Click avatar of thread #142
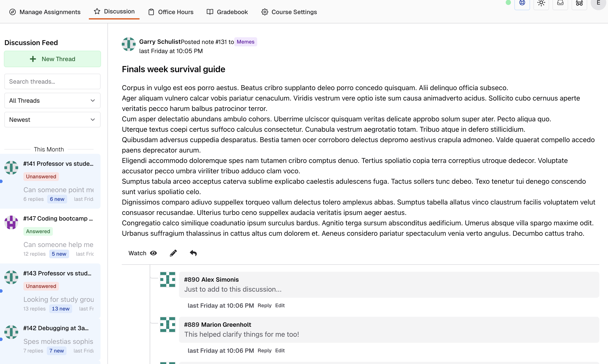 [x=11, y=332]
